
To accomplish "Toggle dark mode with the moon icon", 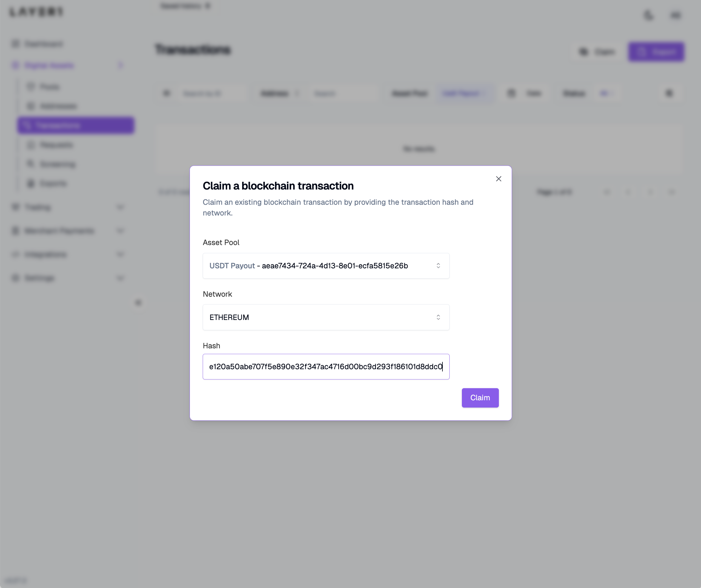I will click(x=648, y=15).
